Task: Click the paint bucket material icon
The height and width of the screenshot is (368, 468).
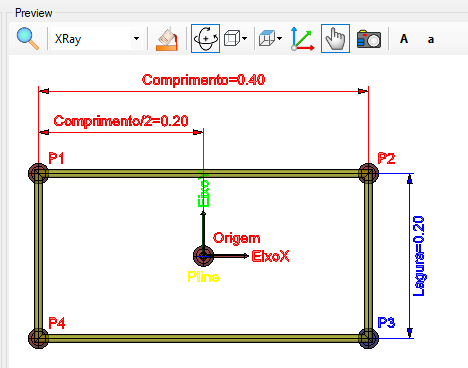Action: [x=167, y=39]
